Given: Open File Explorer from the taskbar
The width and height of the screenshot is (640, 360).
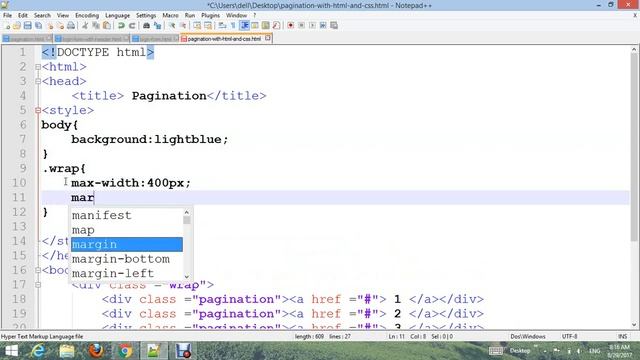Looking at the screenshot, I should (67, 351).
